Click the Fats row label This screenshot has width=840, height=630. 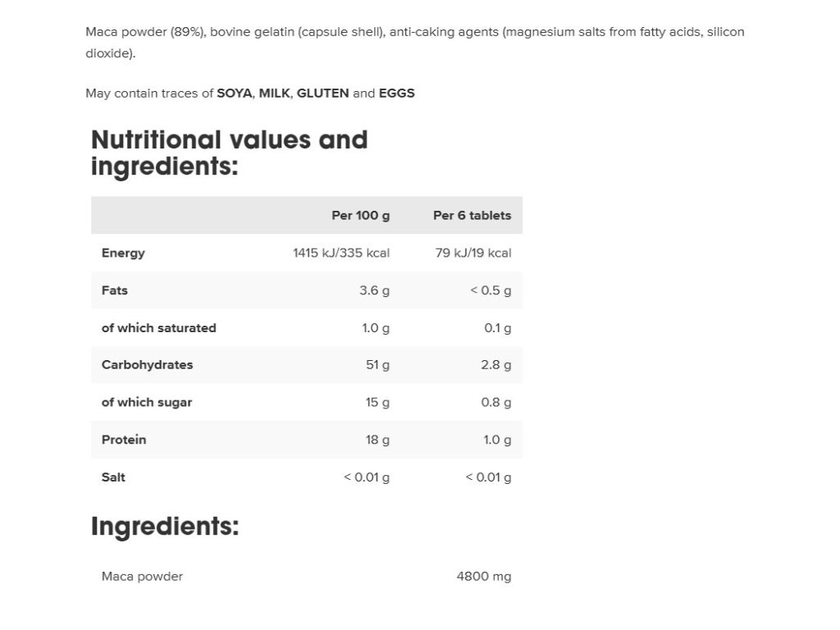coord(115,290)
